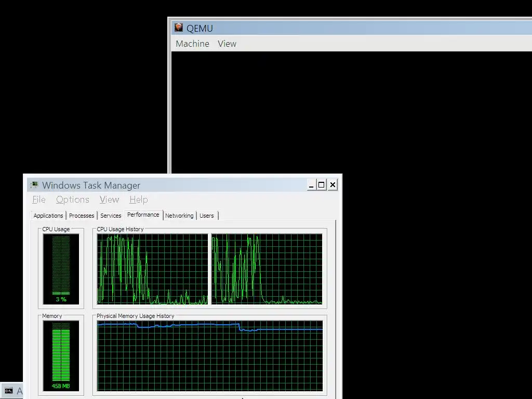Close the Windows Task Manager window
Viewport: 532px width, 399px height.
point(332,185)
